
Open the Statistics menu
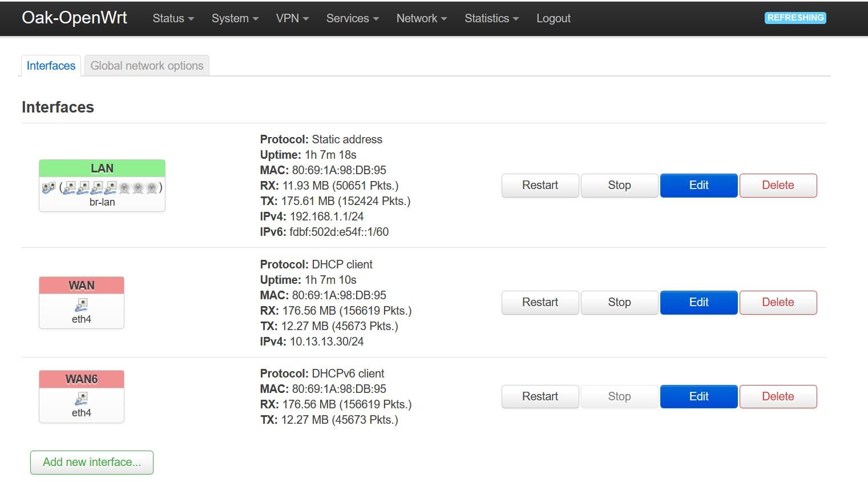coord(491,18)
